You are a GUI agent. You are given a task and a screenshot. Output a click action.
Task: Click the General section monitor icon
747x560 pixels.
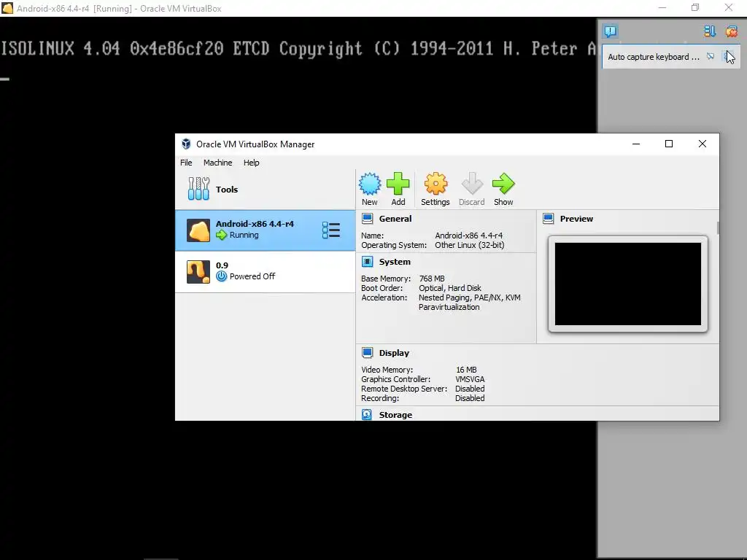tap(368, 219)
